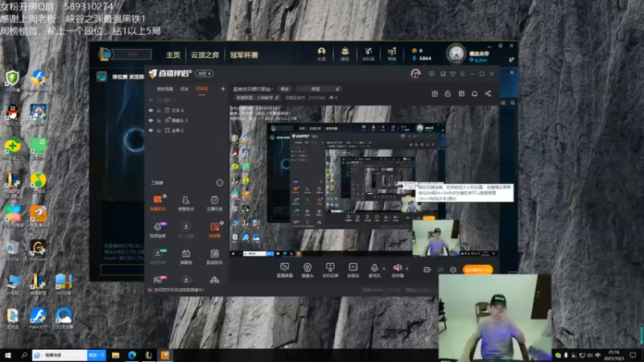Open Microsoft Edge from the taskbar
The width and height of the screenshot is (644, 362).
tap(132, 355)
